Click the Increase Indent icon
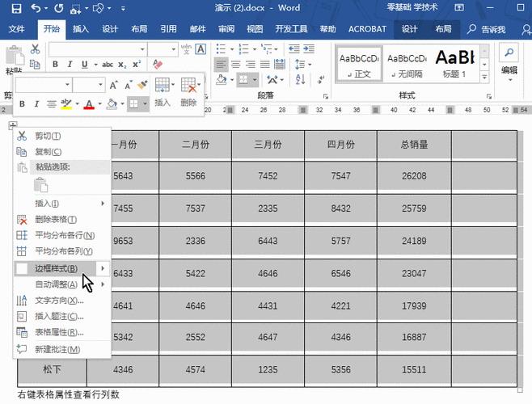Screen dimensions: 532x404 pyautogui.click(x=309, y=48)
